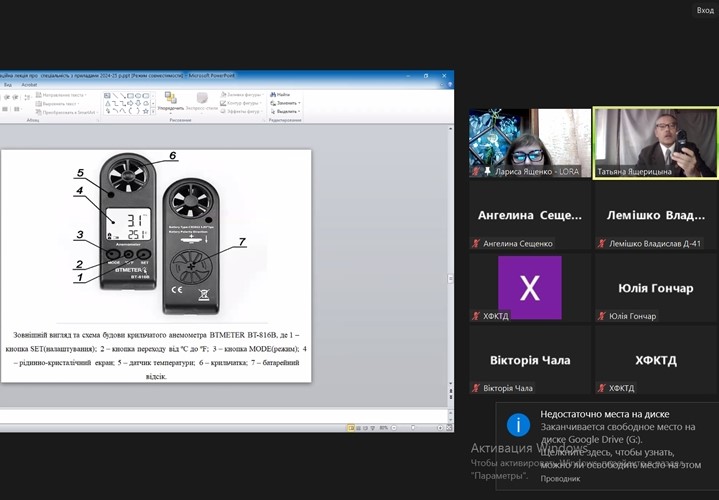Click the Упорядочить (Arrange) icon
This screenshot has height=500, width=719.
click(x=171, y=99)
